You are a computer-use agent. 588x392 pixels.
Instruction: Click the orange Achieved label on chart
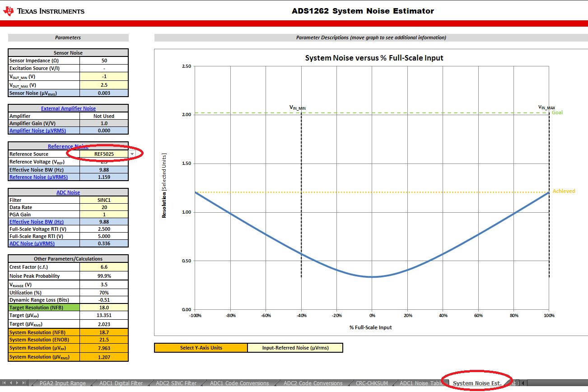[564, 191]
